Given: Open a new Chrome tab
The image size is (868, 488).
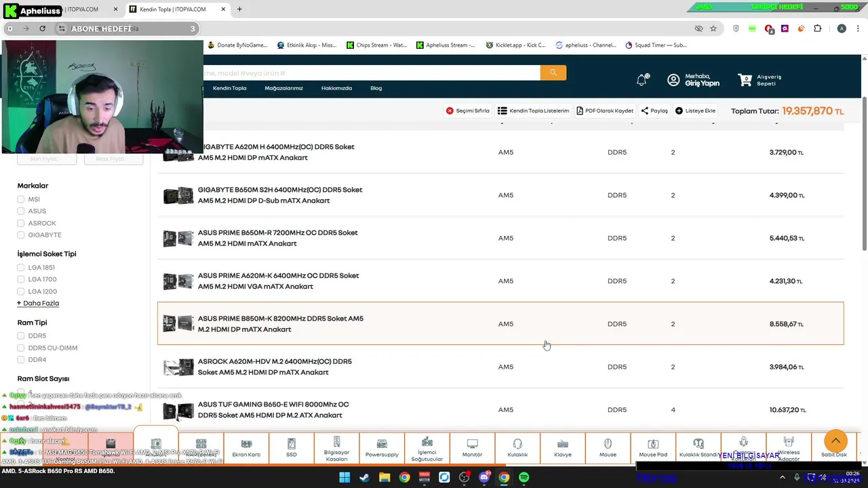Looking at the screenshot, I should click(239, 9).
